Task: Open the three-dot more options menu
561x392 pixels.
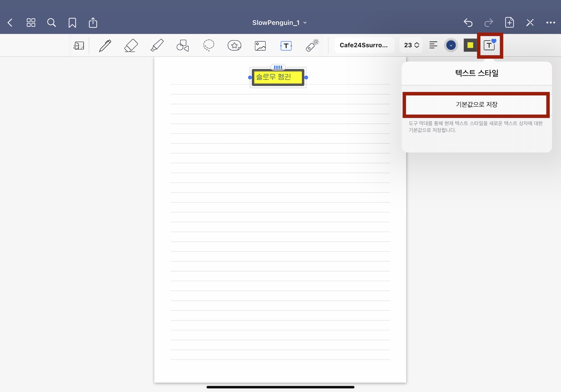Action: pos(551,23)
